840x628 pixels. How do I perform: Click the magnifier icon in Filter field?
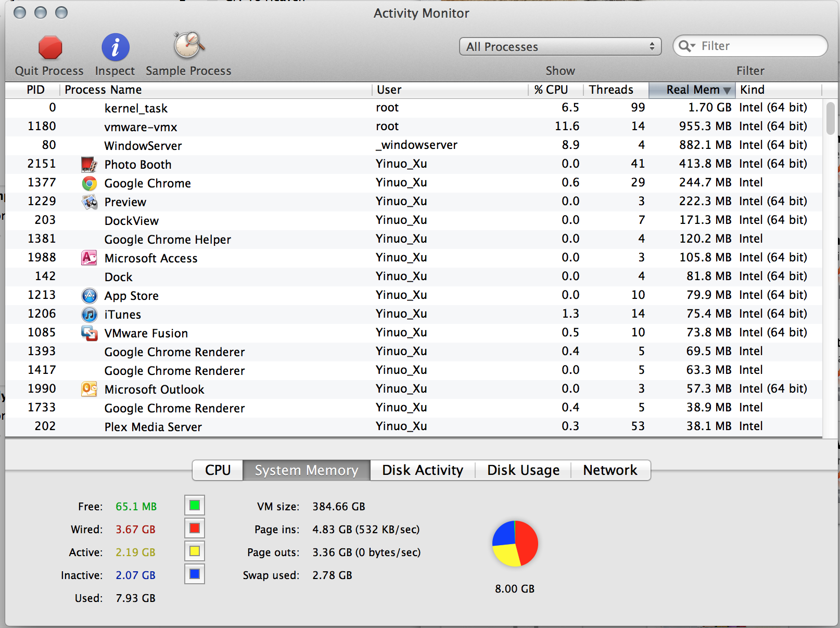coord(687,46)
